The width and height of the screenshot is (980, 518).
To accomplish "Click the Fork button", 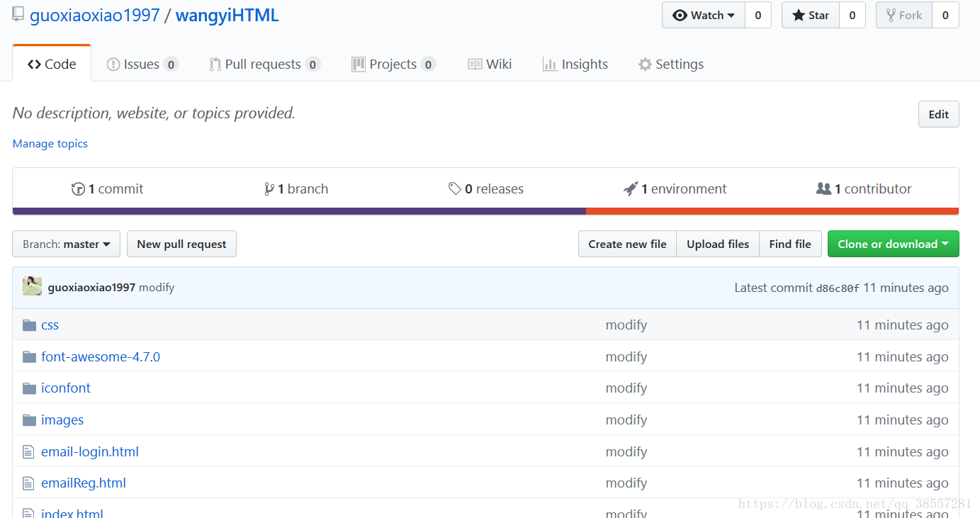I will (903, 15).
